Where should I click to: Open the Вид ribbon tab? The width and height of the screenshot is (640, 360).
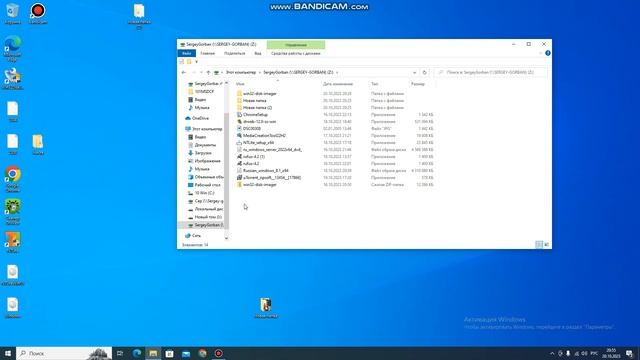pyautogui.click(x=258, y=53)
